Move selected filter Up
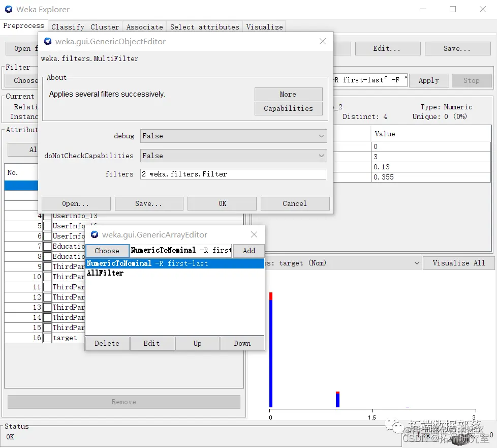This screenshot has height=448, width=497. [x=197, y=343]
